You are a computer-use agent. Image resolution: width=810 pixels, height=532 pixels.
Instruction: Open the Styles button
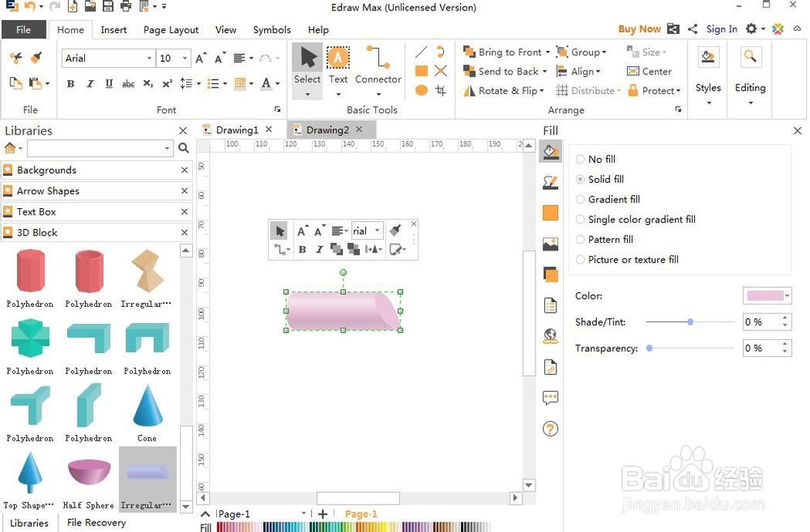point(708,75)
